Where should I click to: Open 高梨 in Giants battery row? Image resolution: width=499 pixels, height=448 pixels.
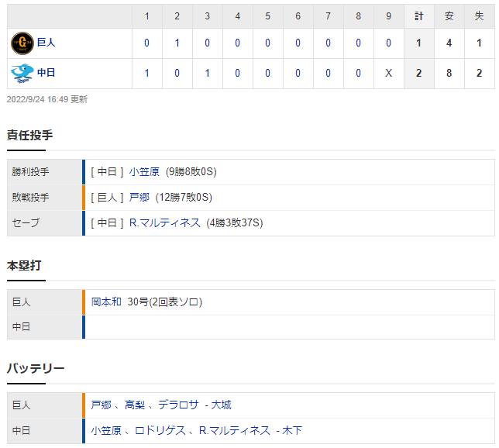(135, 405)
